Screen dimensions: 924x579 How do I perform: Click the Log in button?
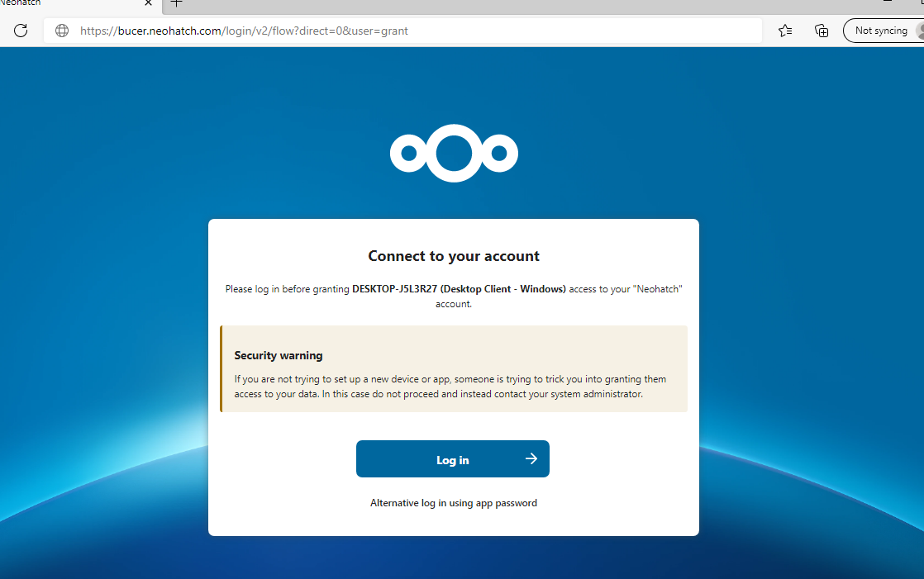(x=453, y=459)
